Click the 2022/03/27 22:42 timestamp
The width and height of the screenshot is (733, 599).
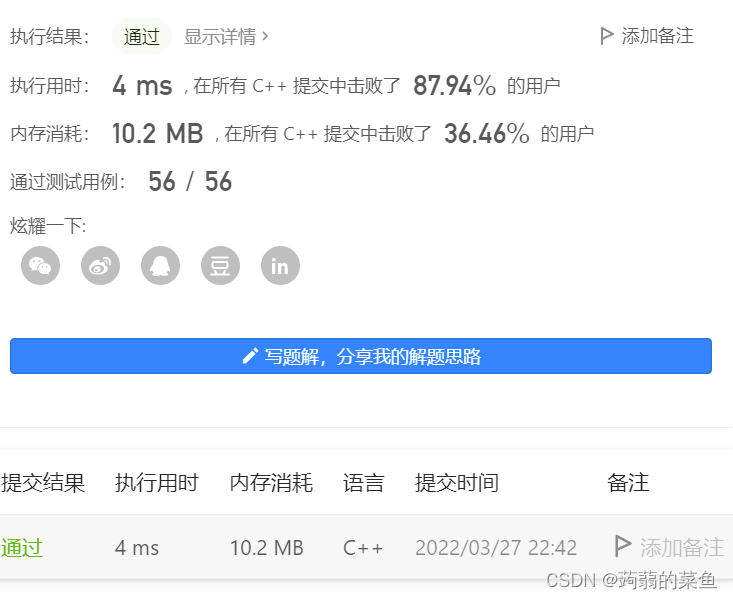(496, 548)
